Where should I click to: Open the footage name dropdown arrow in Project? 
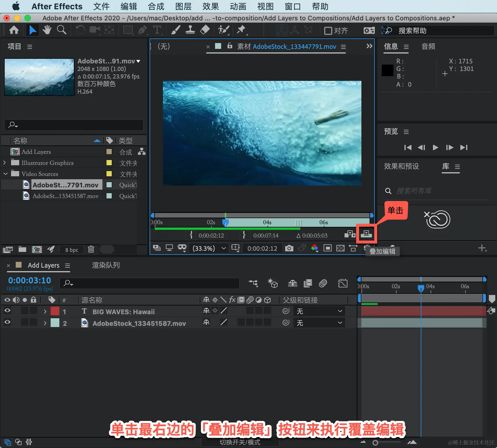138,61
